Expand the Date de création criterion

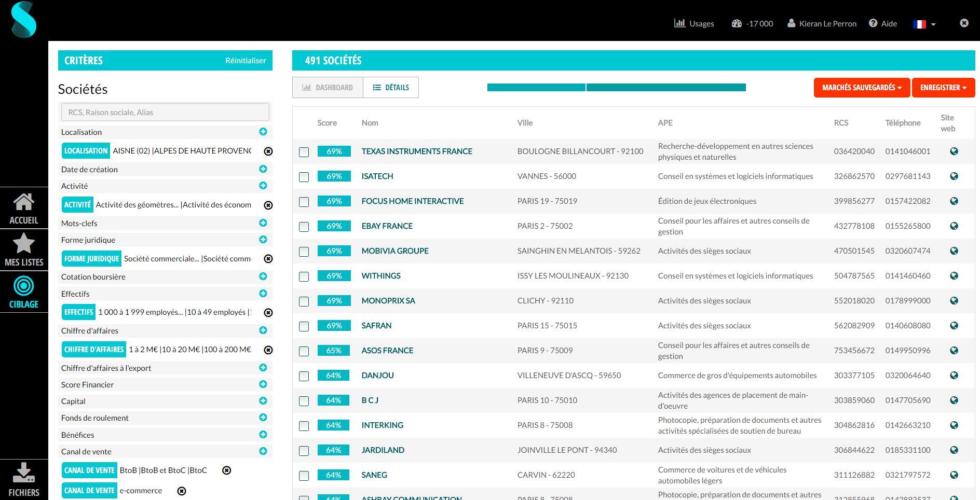tap(264, 169)
